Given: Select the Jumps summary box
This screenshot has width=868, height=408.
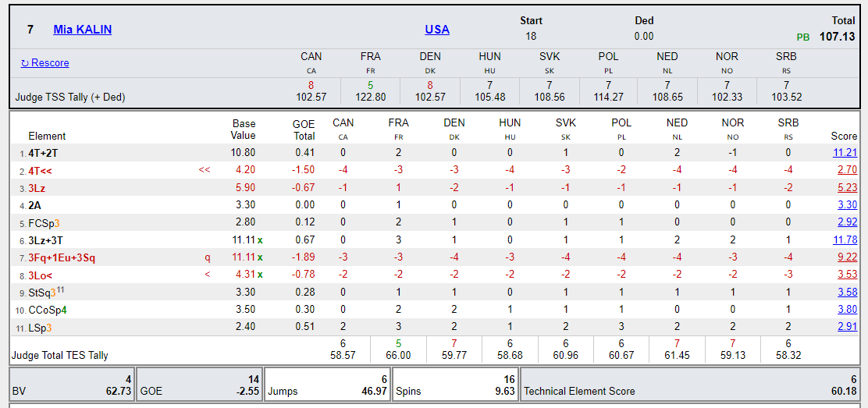Looking at the screenshot, I should (x=327, y=385).
